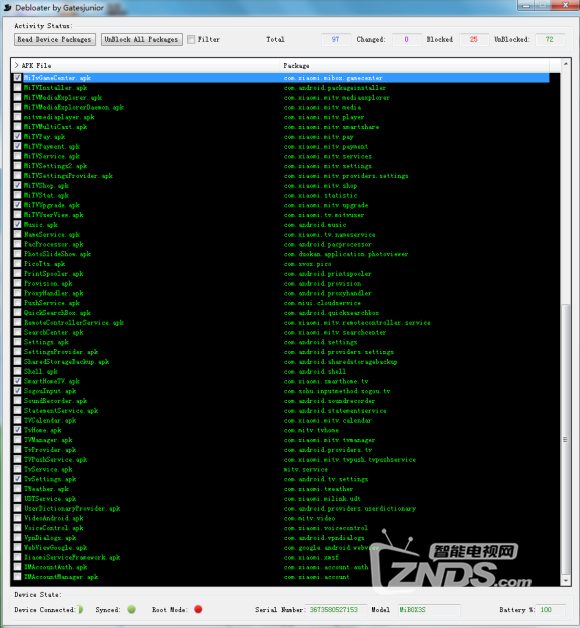
Task: Expand the arrow beside APK File header
Action: (x=16, y=65)
